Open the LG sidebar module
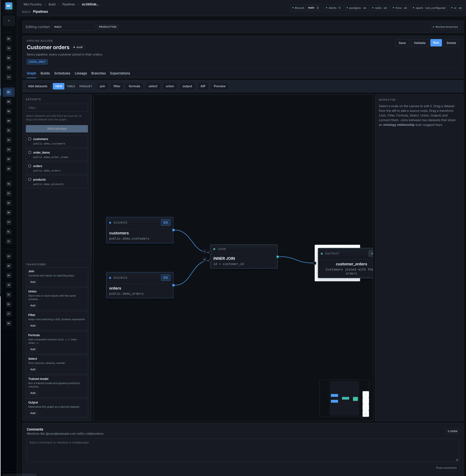Viewport: 466px width, 476px height. click(x=9, y=77)
